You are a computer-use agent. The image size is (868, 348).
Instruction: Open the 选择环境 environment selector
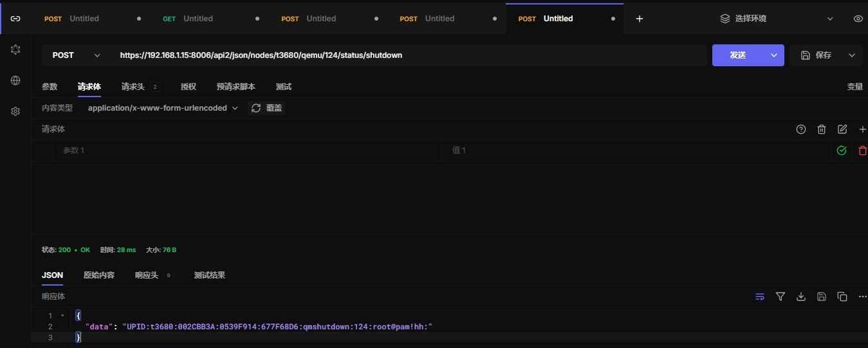coord(776,19)
